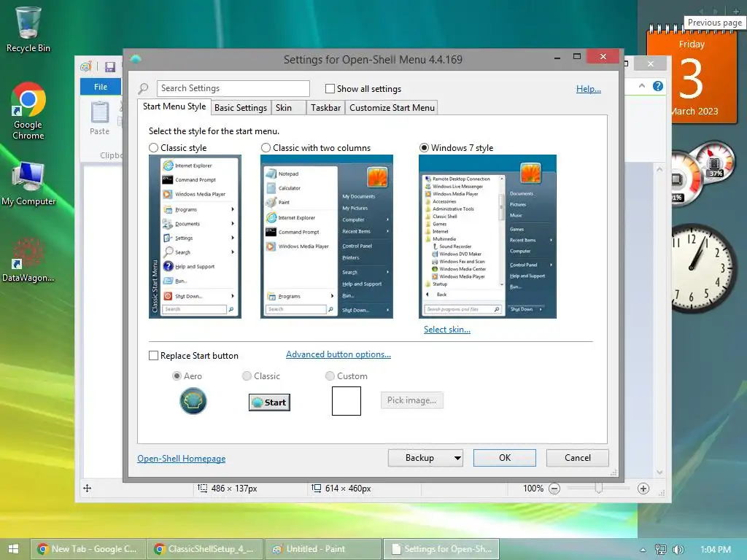Choose the Classic button radio option
Screen dimensions: 747x560
coord(247,376)
